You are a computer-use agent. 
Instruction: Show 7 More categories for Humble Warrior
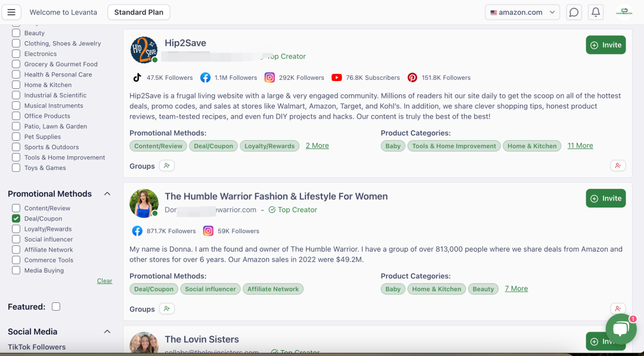tap(516, 289)
